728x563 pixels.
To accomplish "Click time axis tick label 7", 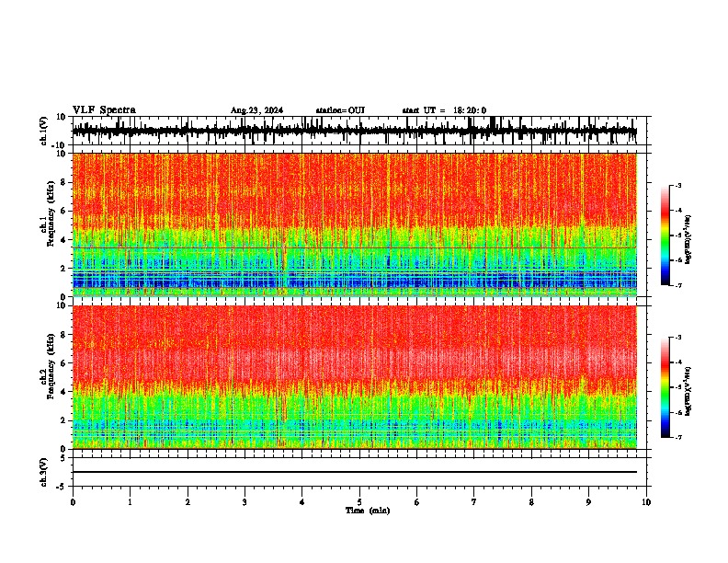I will (x=474, y=502).
